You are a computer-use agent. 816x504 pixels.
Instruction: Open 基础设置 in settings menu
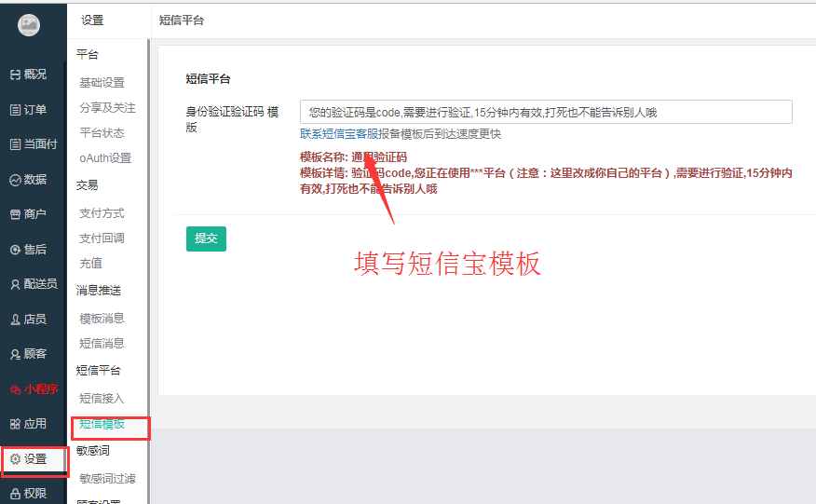102,83
